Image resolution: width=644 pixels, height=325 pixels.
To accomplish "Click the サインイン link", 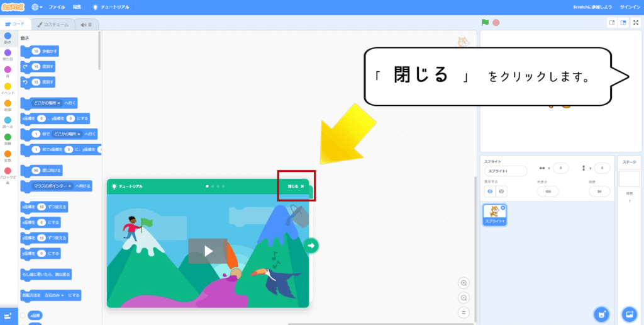I will [x=629, y=7].
